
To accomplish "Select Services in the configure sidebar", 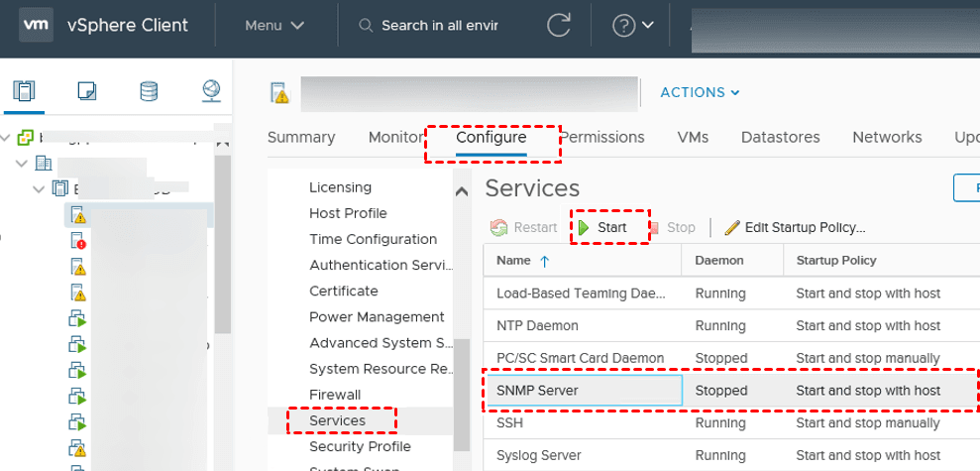I will (337, 420).
